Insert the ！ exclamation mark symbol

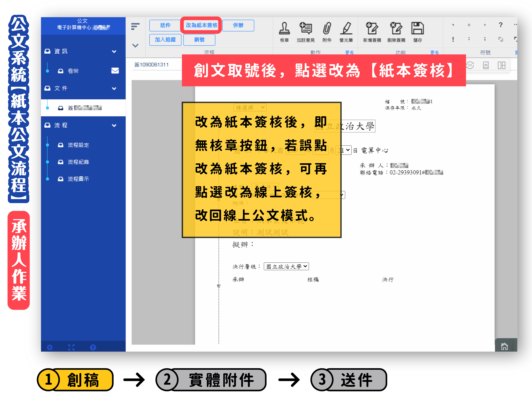(x=453, y=39)
